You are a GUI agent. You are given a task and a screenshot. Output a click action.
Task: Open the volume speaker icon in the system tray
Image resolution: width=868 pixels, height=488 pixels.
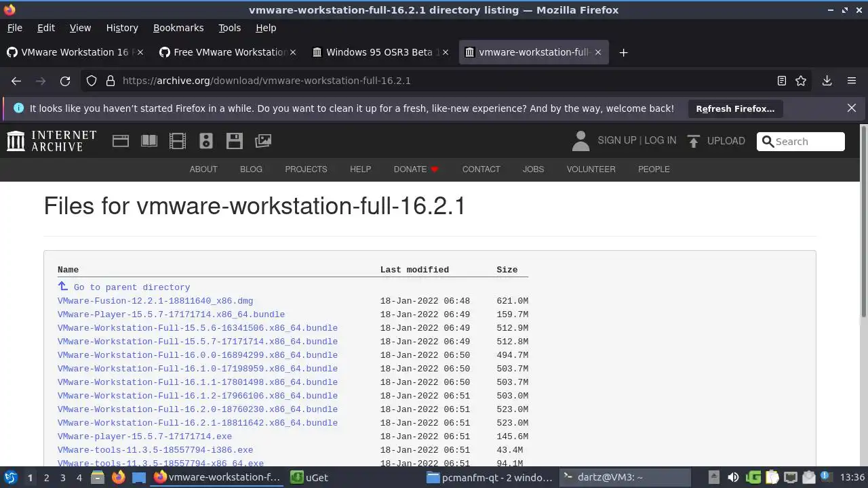click(733, 477)
